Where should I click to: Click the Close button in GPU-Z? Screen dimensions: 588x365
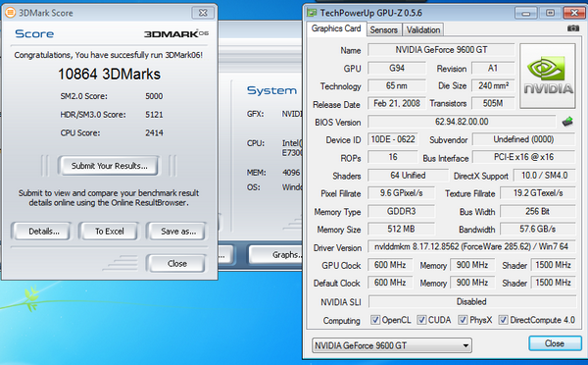coord(555,343)
